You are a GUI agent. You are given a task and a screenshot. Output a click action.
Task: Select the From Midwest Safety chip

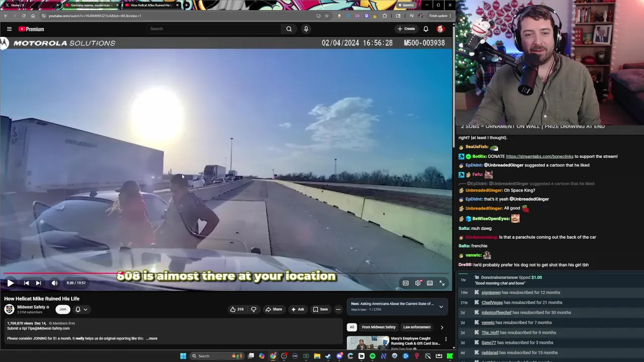[x=378, y=327]
